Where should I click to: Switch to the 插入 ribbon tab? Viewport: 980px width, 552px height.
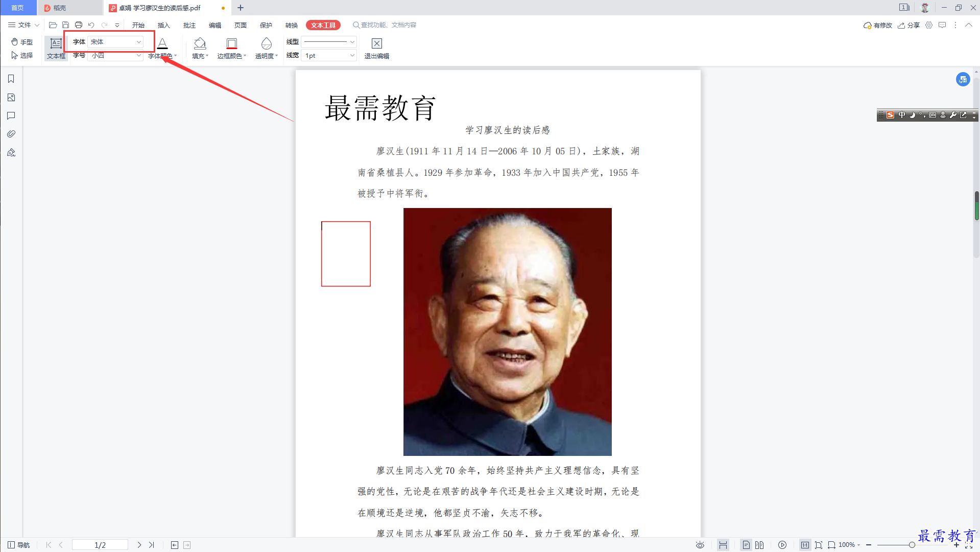tap(163, 25)
